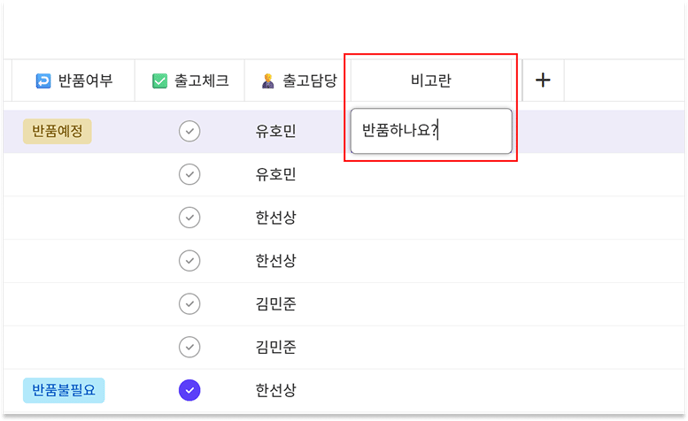Select the 유호민 name in the highlighted row
The width and height of the screenshot is (688, 421).
[276, 131]
